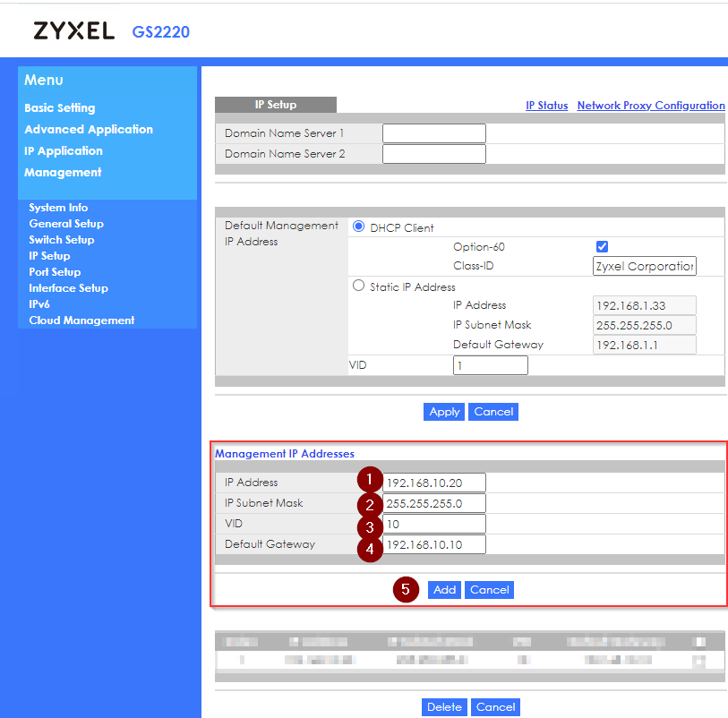Click the Domain Name Server 1 input field
This screenshot has height=718, width=728.
pyautogui.click(x=433, y=132)
